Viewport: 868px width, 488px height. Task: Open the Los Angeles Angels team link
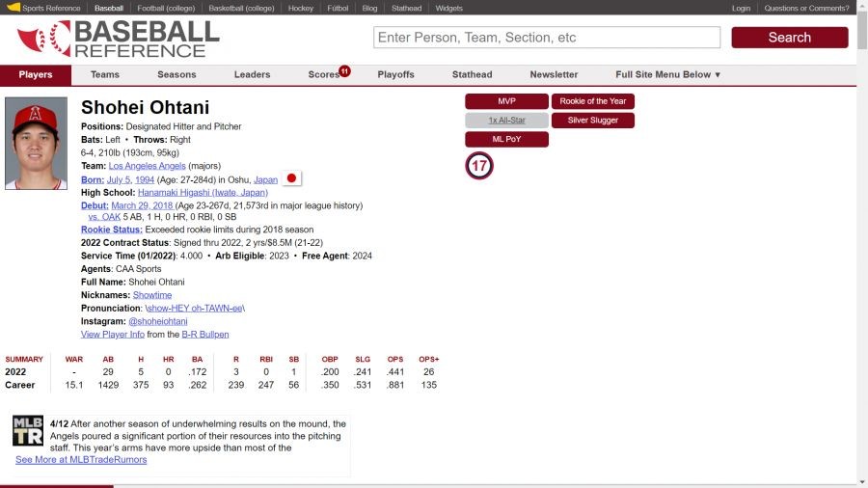(x=147, y=166)
